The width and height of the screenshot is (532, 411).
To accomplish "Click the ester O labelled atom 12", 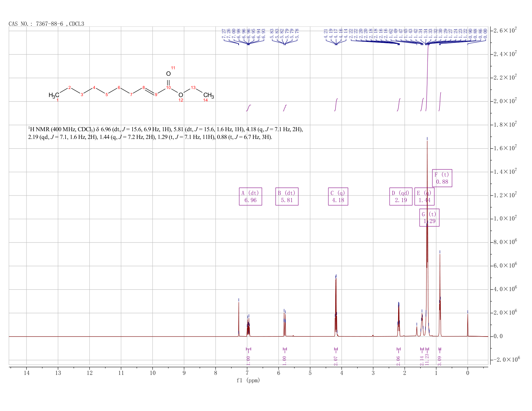I will (181, 95).
